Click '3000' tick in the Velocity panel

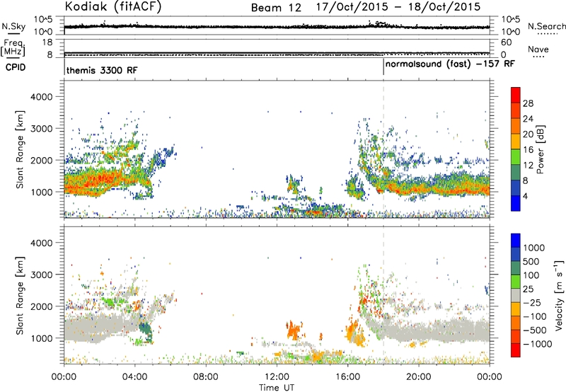click(42, 275)
